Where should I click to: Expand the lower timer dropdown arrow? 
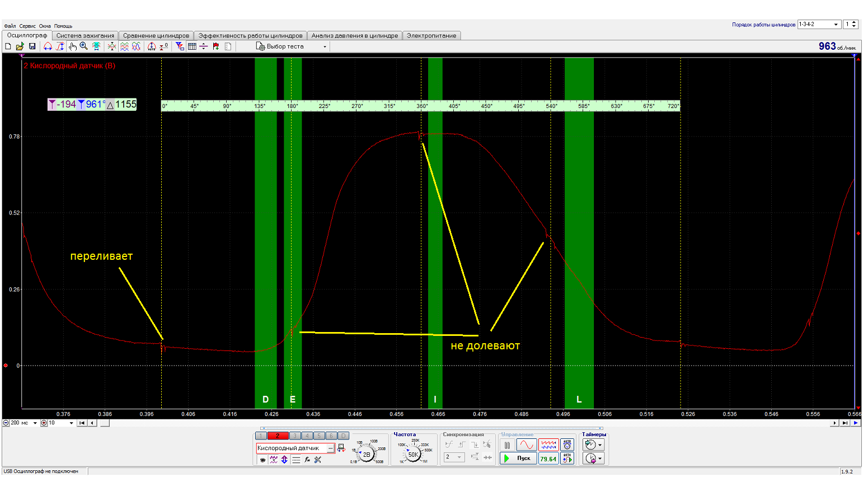point(600,458)
